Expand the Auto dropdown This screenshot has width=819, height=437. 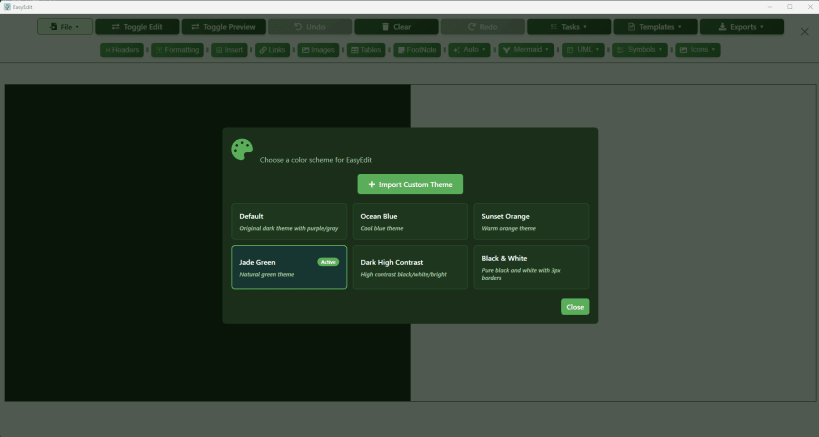pos(469,50)
